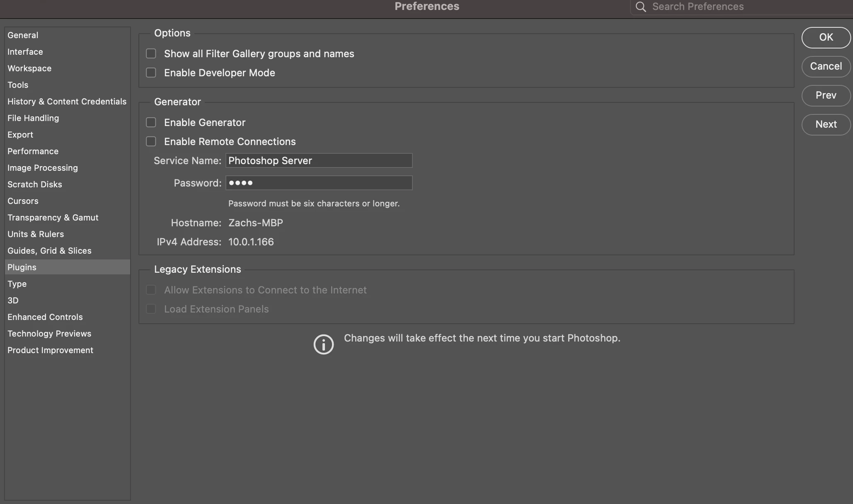Advance with the Next button
Viewport: 853px width, 504px height.
click(826, 124)
